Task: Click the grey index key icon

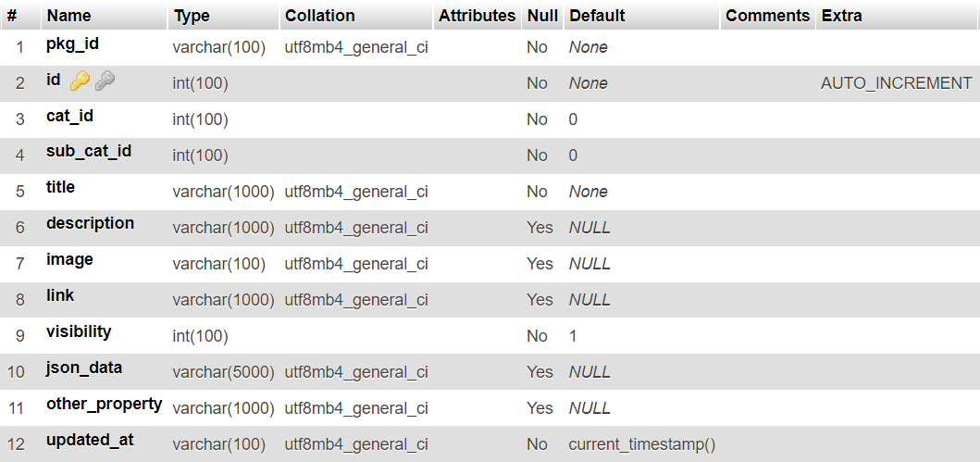Action: click(x=105, y=81)
